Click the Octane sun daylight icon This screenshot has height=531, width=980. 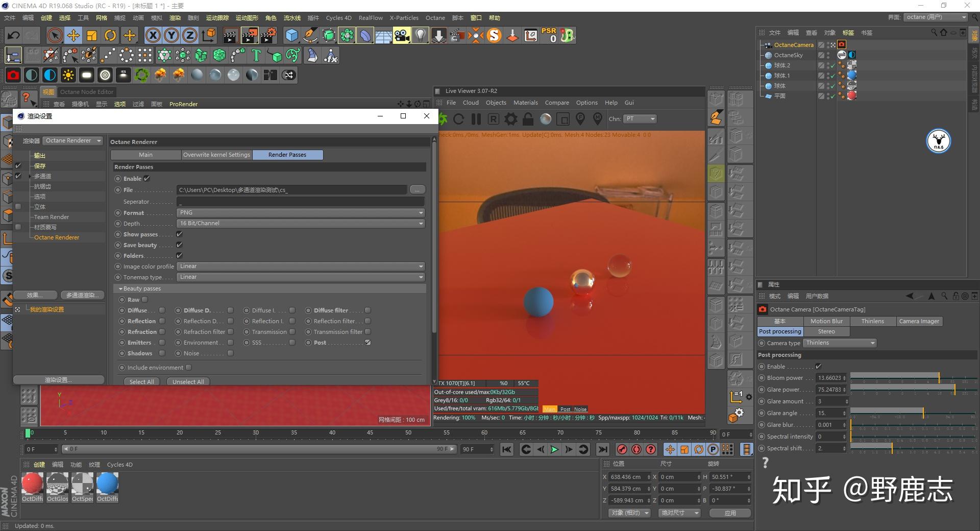click(68, 75)
